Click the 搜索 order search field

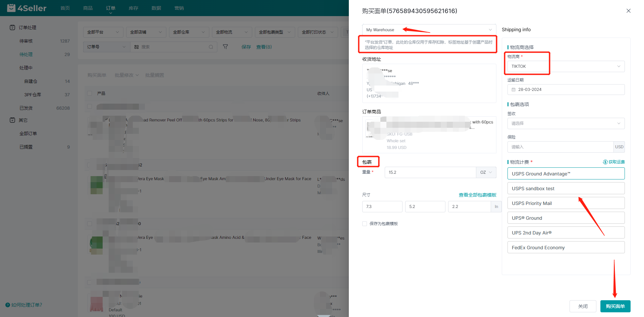click(174, 47)
